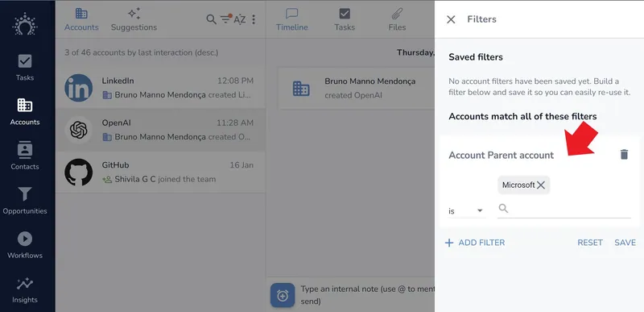
Task: Click the AZ sort icon
Action: pos(239,19)
